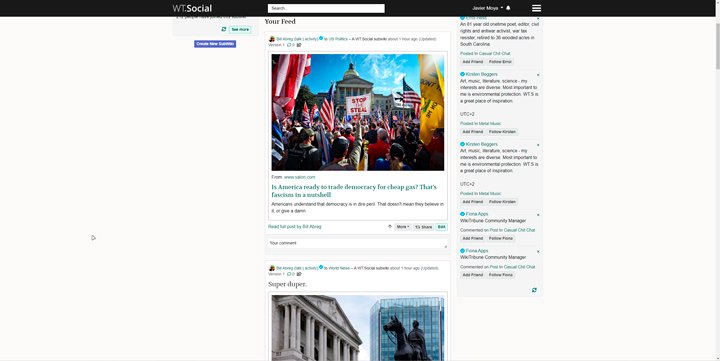
Task: Open the Javier Moya account dropdown
Action: click(x=487, y=8)
